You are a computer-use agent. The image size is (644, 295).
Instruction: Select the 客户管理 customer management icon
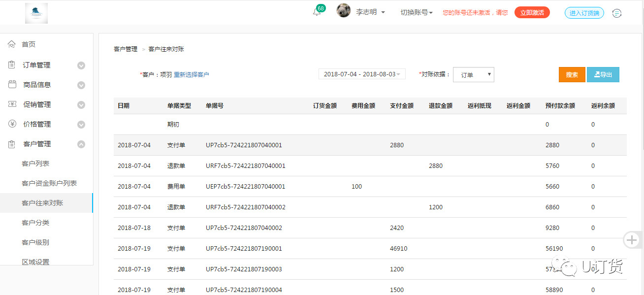click(11, 144)
